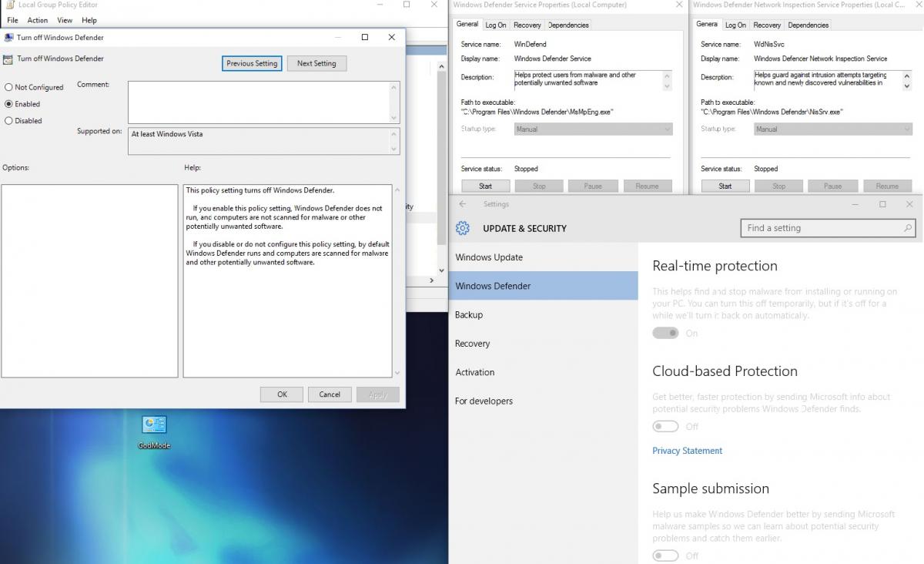Click the Next Setting button
The width and height of the screenshot is (924, 564).
316,63
